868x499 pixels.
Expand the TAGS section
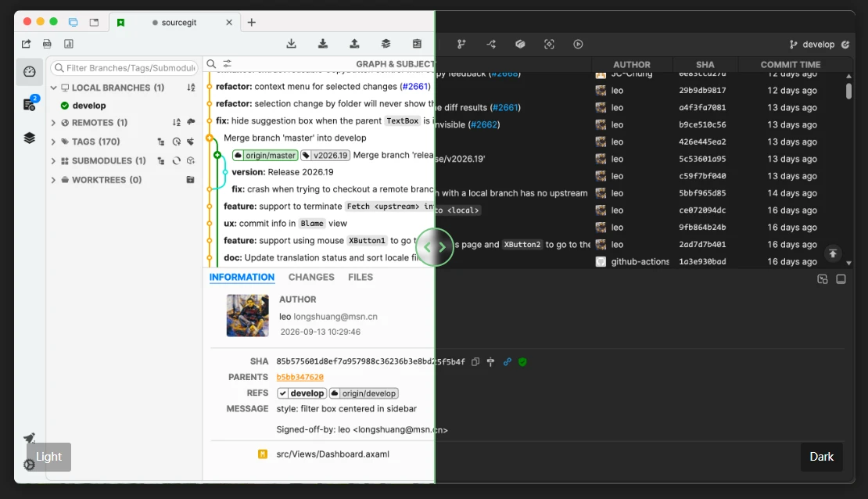53,142
